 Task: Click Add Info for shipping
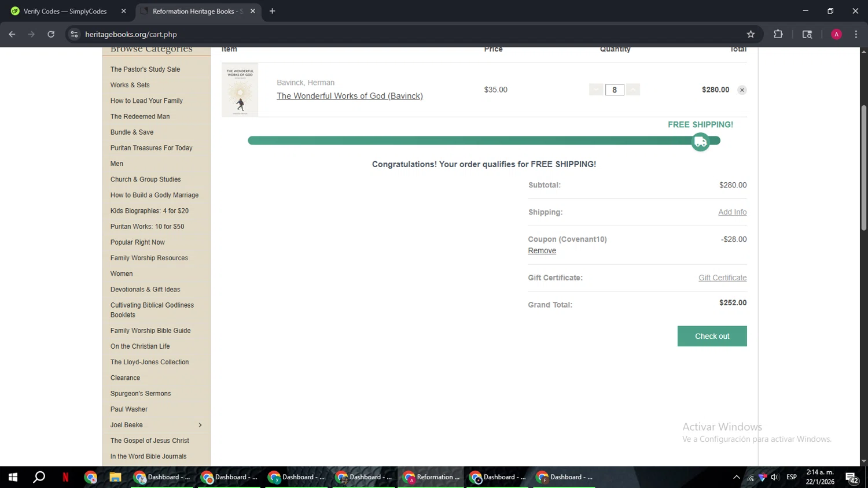732,212
